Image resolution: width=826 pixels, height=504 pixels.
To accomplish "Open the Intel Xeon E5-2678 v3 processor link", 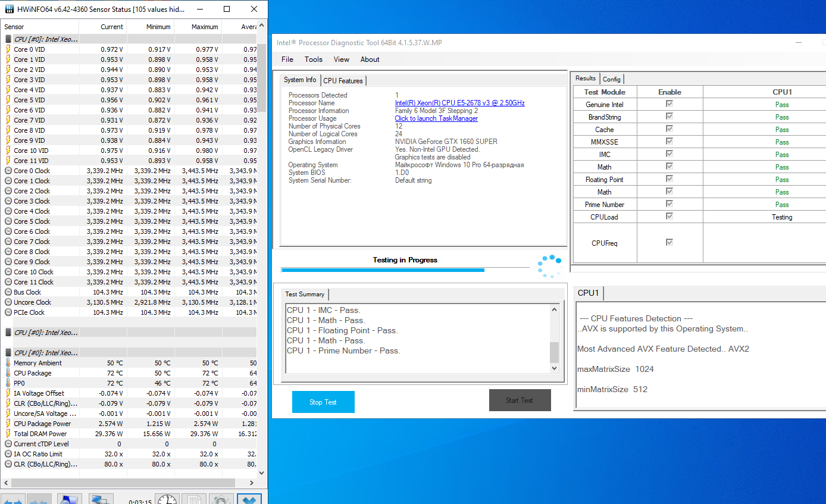I will (460, 103).
